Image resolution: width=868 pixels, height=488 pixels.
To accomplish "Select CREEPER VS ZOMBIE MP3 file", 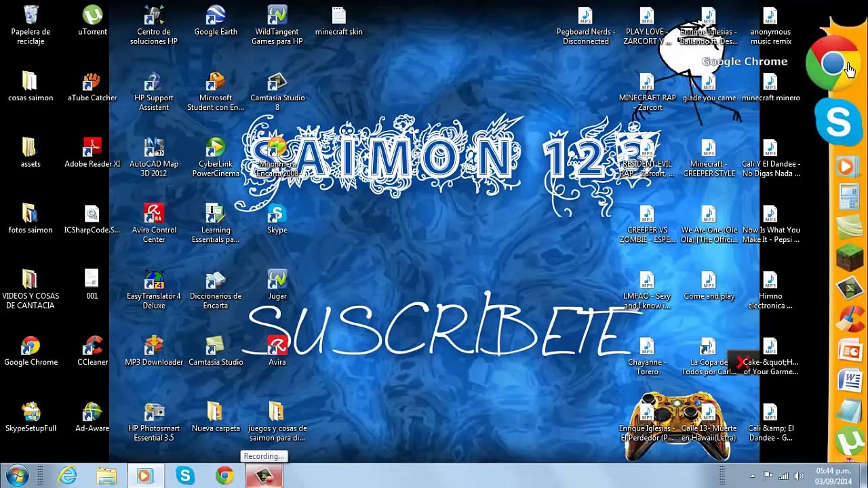I will (x=648, y=223).
